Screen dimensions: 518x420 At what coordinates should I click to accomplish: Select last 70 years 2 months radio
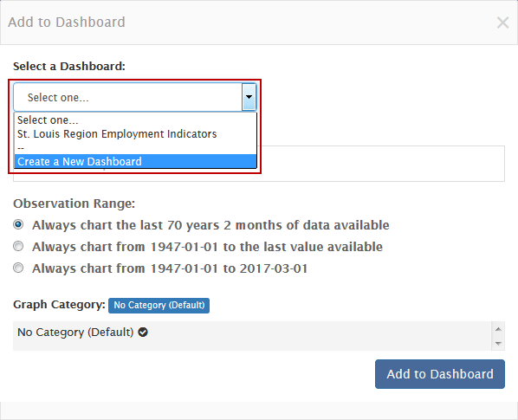(18, 225)
